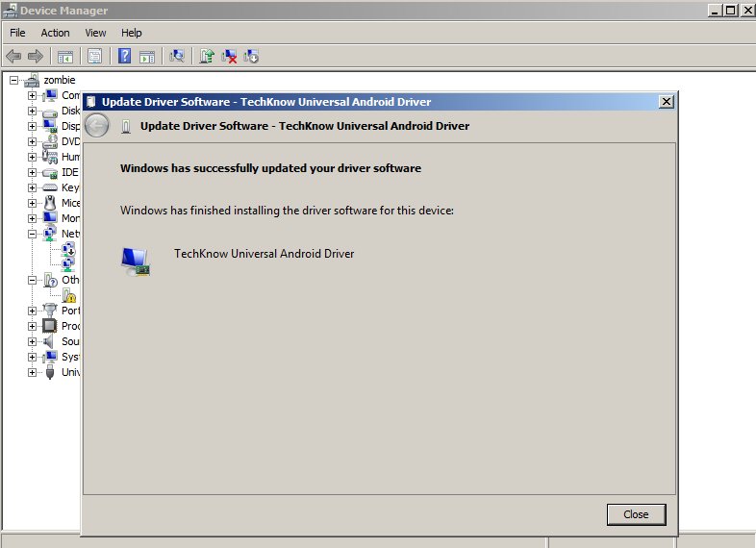
Task: Expand the Keyboards category
Action: pyautogui.click(x=32, y=187)
